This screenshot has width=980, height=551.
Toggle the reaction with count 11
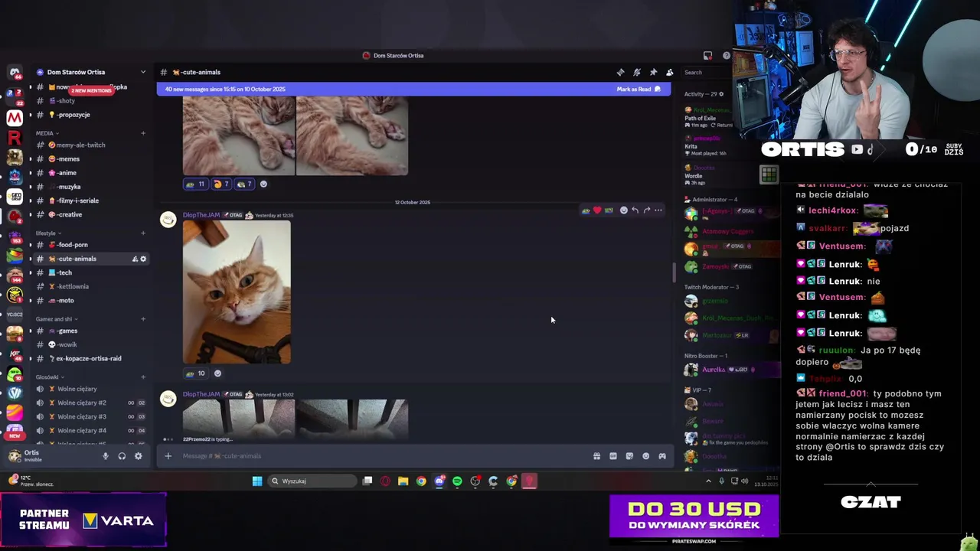tap(195, 184)
